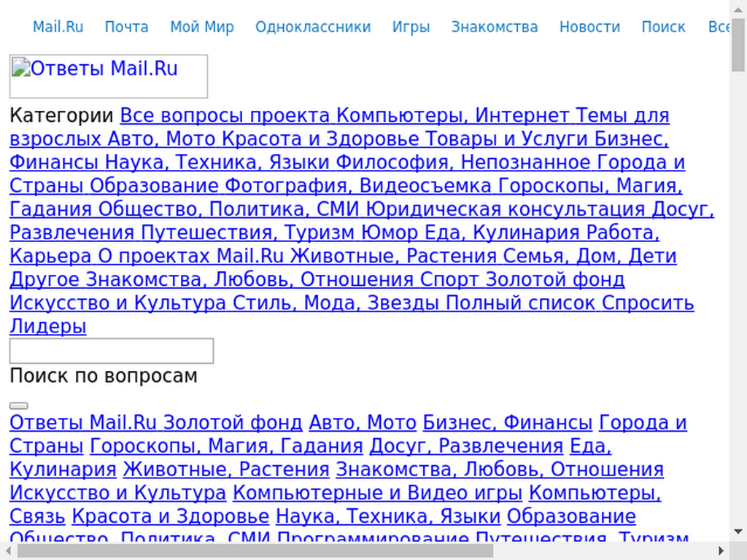747x560 pixels.
Task: Open Путешествия, Туризм in Категории list
Action: tap(248, 233)
